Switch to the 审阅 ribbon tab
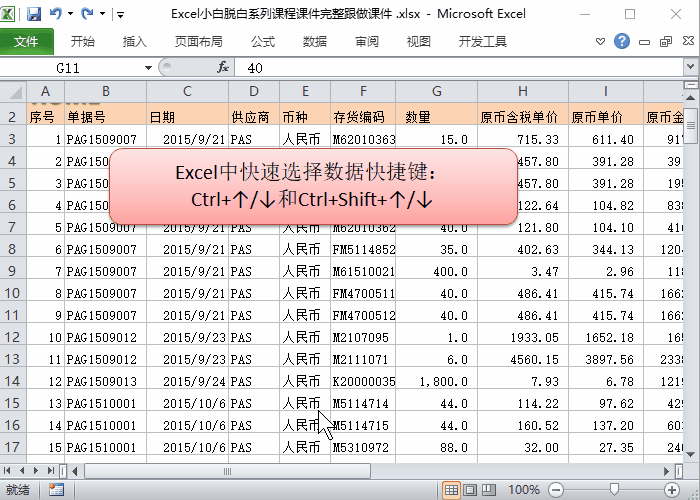Image resolution: width=700 pixels, height=500 pixels. click(x=367, y=42)
